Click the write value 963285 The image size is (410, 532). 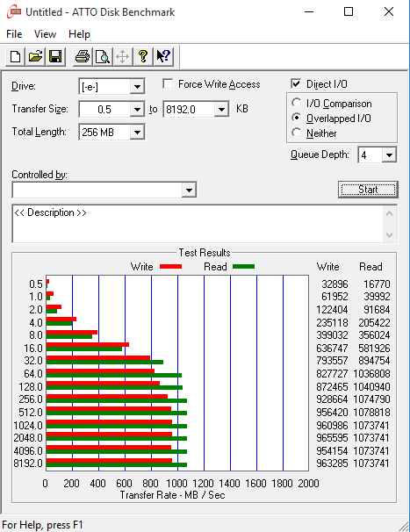click(x=332, y=464)
